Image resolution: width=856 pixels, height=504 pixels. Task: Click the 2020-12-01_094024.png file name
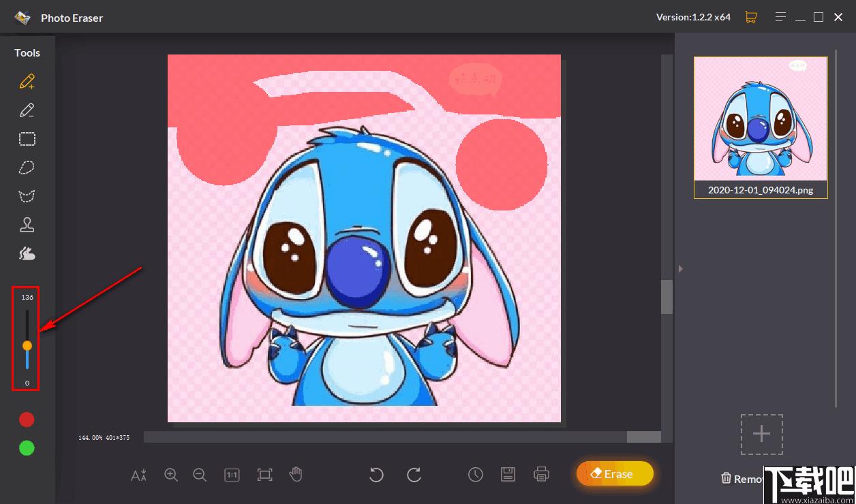tap(761, 190)
